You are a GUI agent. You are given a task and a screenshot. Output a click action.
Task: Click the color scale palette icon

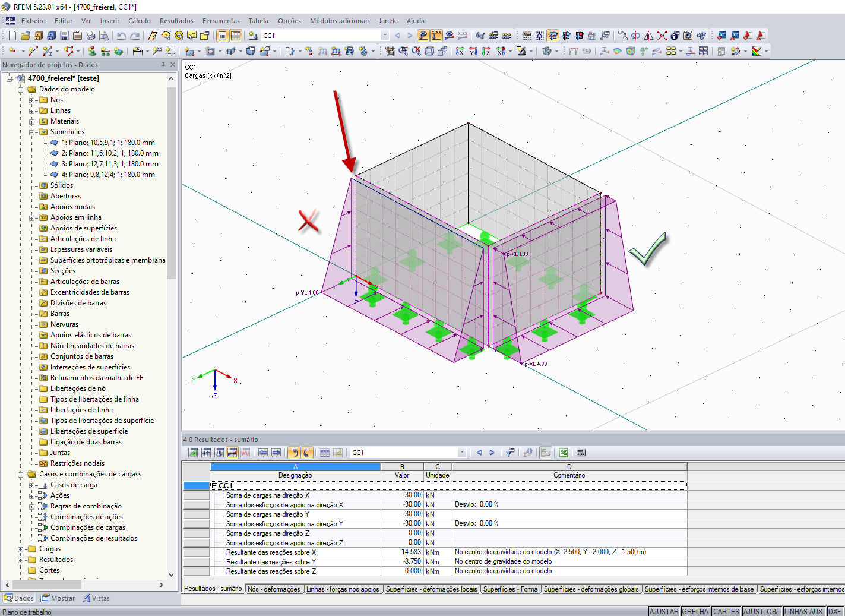756,51
